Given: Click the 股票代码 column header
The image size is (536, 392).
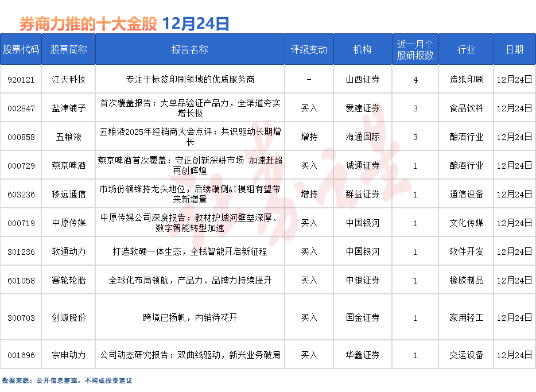Looking at the screenshot, I should tap(21, 49).
